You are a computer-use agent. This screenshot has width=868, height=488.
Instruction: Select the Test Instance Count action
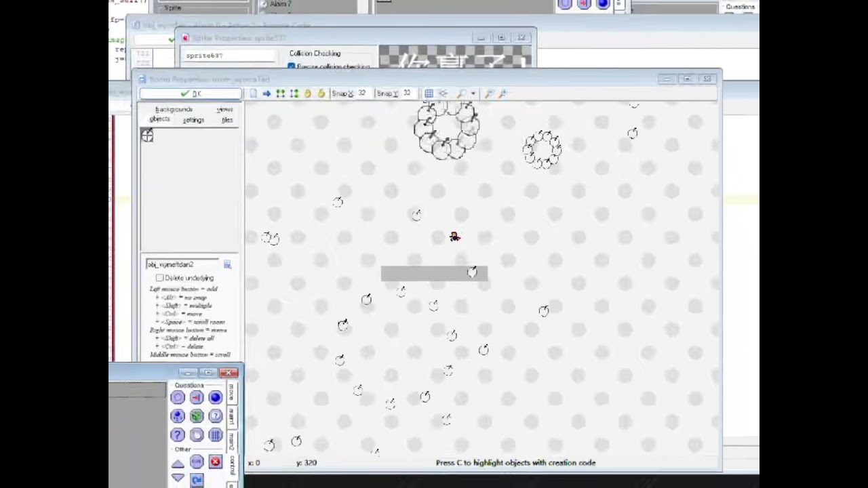[x=178, y=416]
